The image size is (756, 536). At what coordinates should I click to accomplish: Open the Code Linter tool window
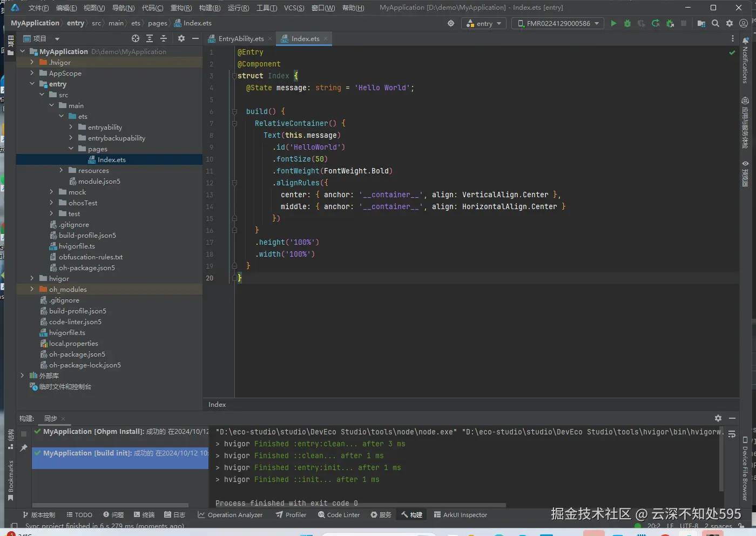pyautogui.click(x=339, y=515)
